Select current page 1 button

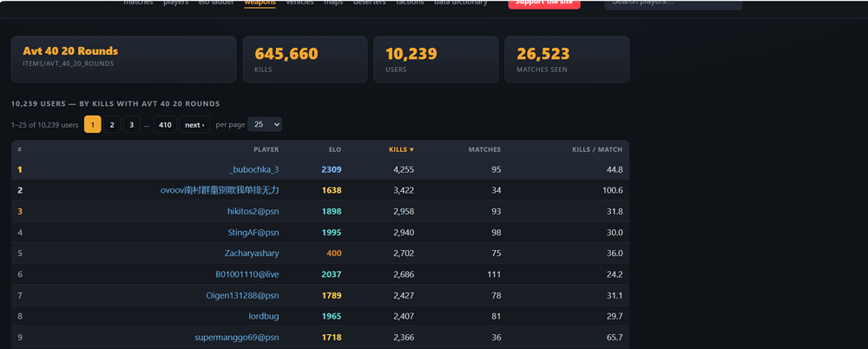tap(93, 125)
